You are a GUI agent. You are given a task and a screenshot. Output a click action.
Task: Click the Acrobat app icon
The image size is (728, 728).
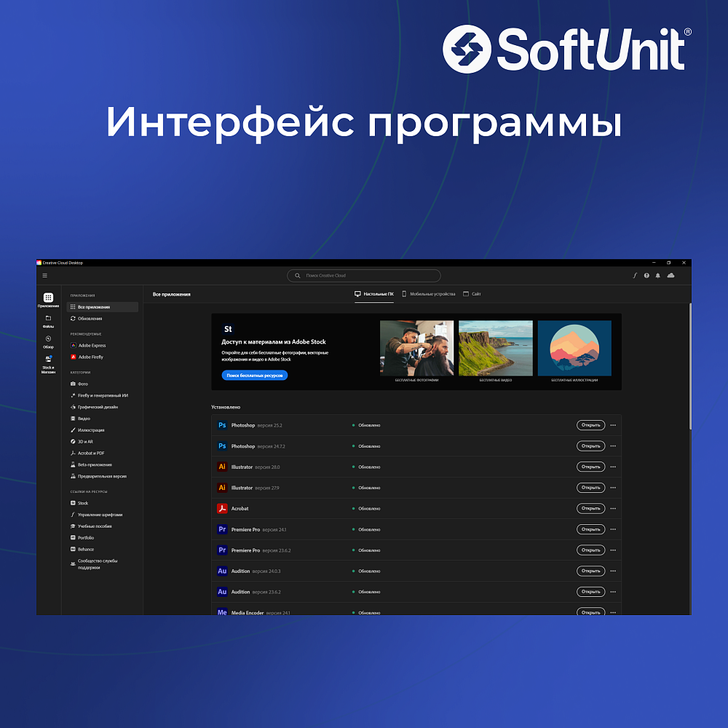pyautogui.click(x=222, y=508)
